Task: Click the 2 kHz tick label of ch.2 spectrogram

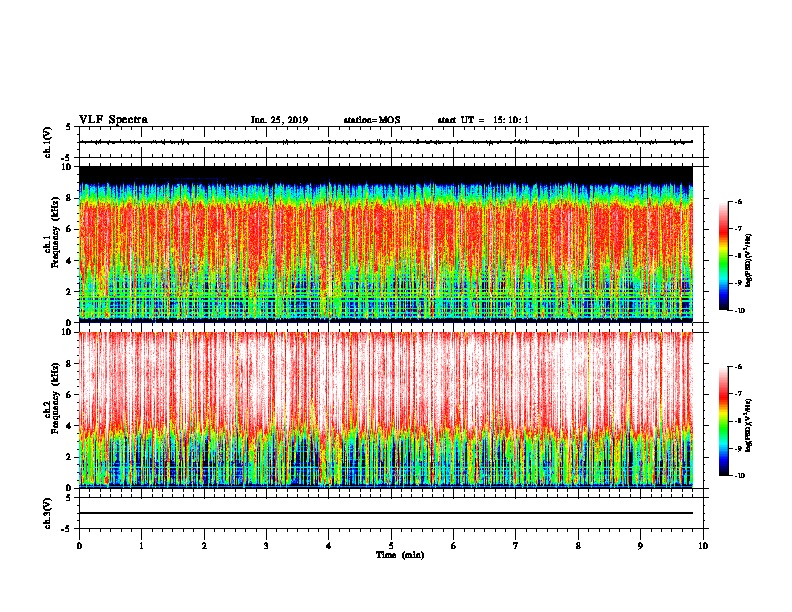Action: pyautogui.click(x=71, y=457)
